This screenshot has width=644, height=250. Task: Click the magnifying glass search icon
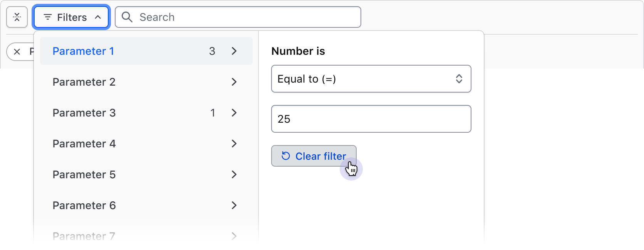coord(127,17)
